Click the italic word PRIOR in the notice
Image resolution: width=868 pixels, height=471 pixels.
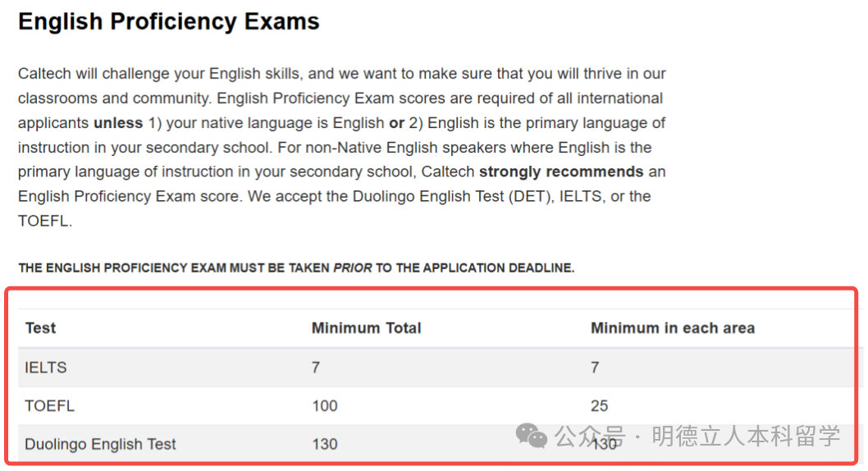pyautogui.click(x=352, y=268)
